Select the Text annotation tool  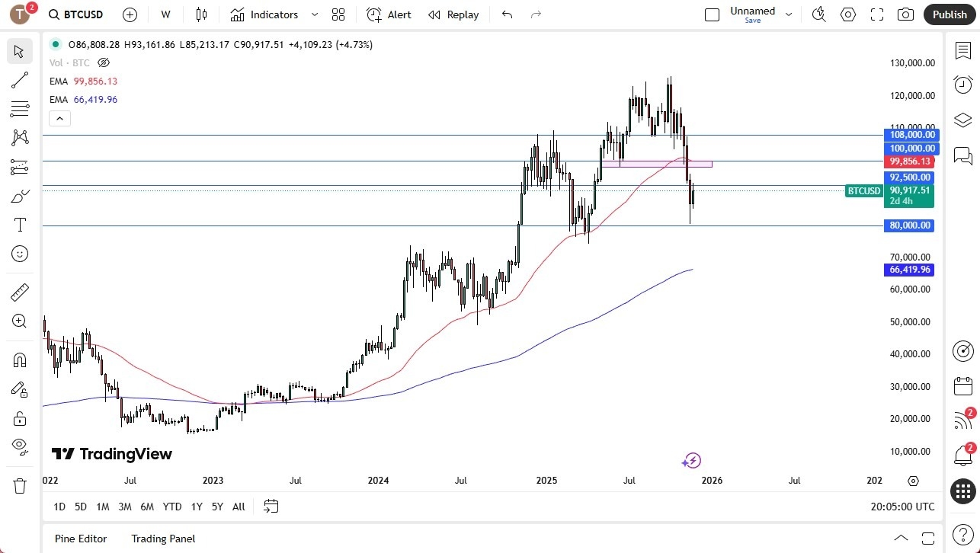(20, 225)
